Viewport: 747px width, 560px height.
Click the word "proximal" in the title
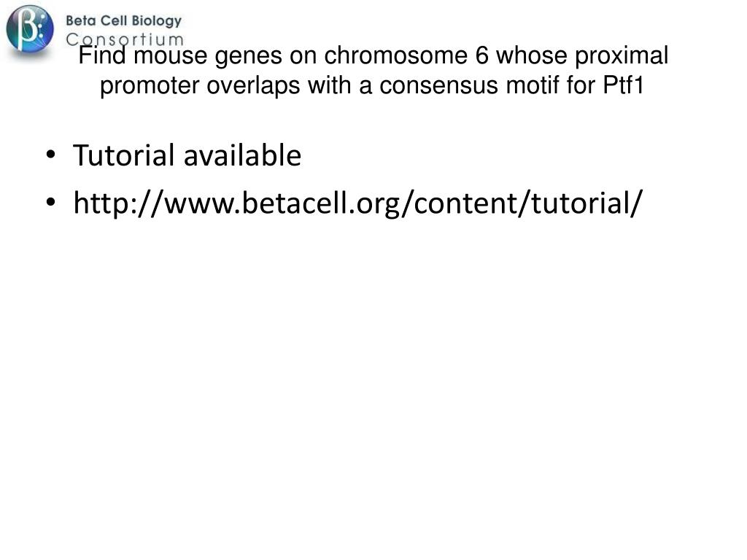click(x=622, y=56)
